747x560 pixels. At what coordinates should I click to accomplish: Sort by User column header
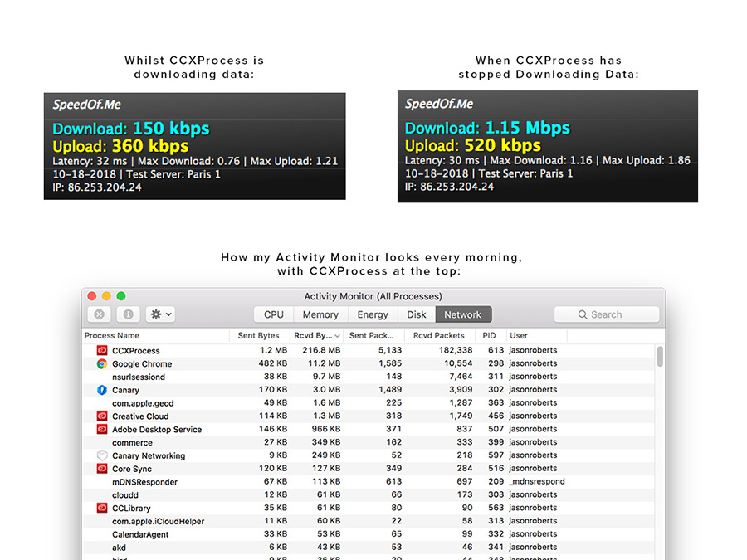coord(519,335)
